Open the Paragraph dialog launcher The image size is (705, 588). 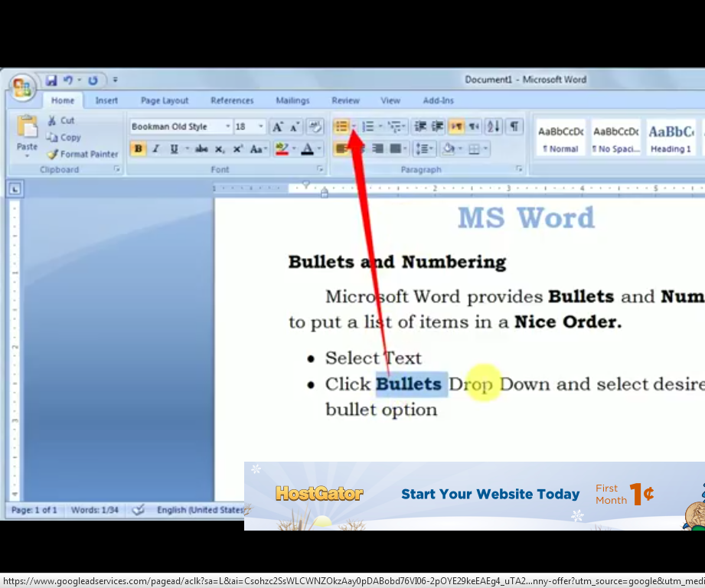tap(519, 169)
